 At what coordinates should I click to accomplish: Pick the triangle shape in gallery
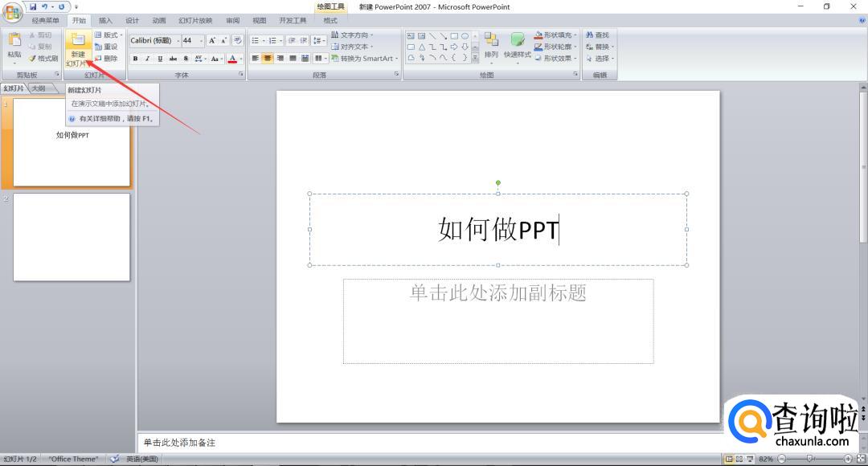tap(422, 47)
